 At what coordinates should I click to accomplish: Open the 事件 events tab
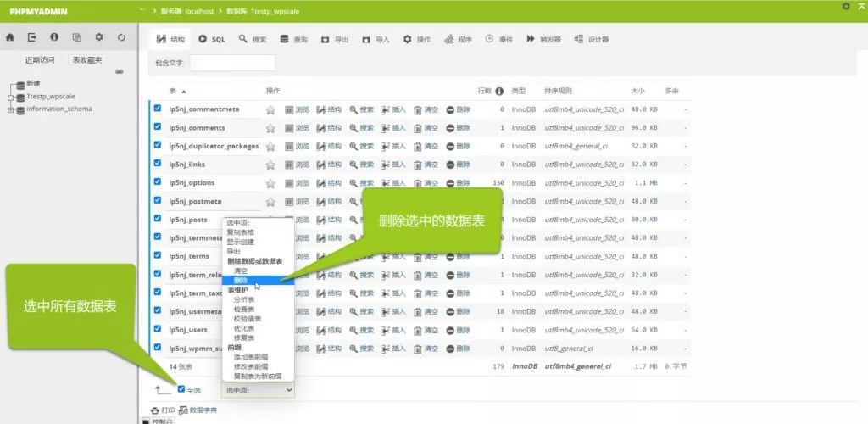coord(498,39)
